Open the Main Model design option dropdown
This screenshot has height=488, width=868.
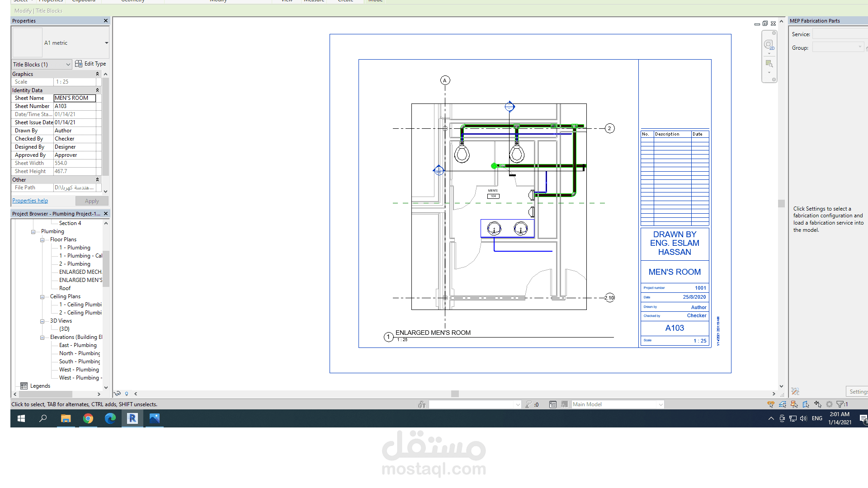tap(661, 404)
